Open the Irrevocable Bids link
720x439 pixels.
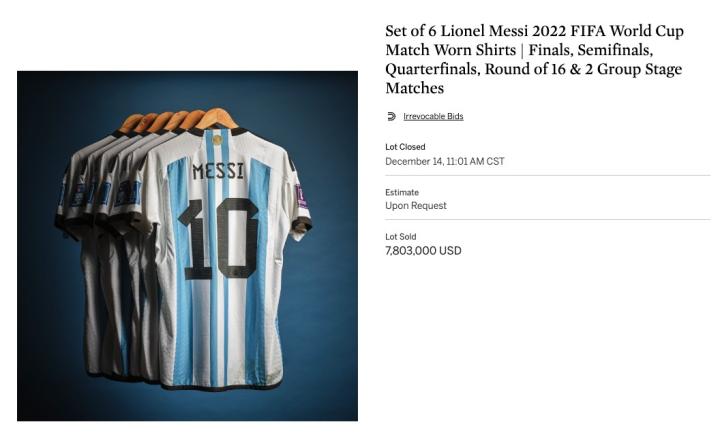(x=433, y=116)
